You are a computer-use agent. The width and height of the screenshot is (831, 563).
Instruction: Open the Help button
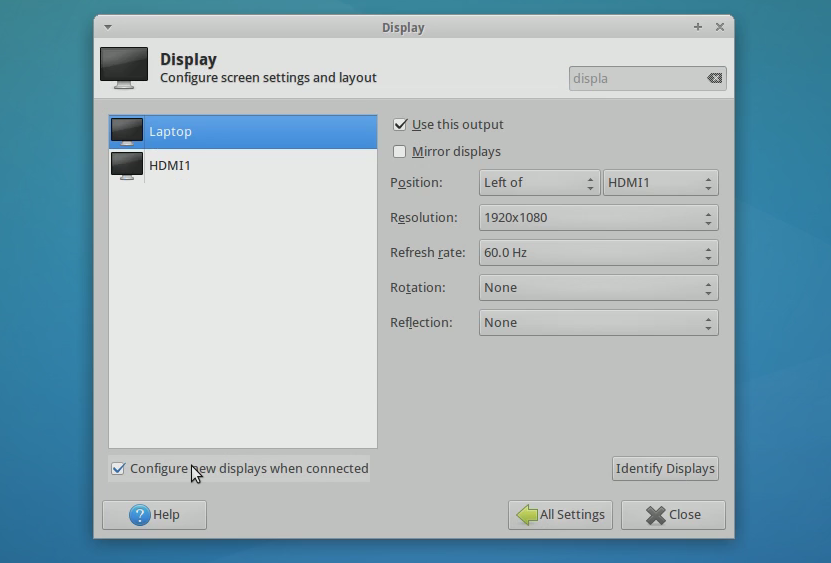point(154,515)
